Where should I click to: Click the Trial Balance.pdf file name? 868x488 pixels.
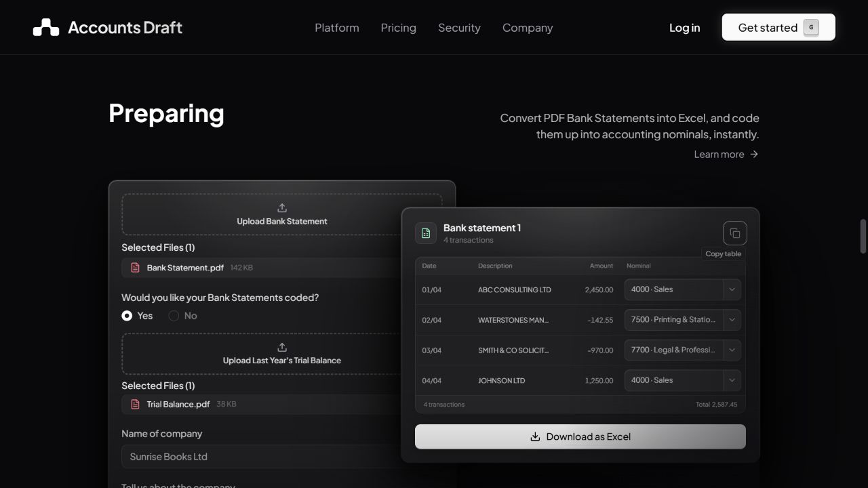pyautogui.click(x=178, y=405)
